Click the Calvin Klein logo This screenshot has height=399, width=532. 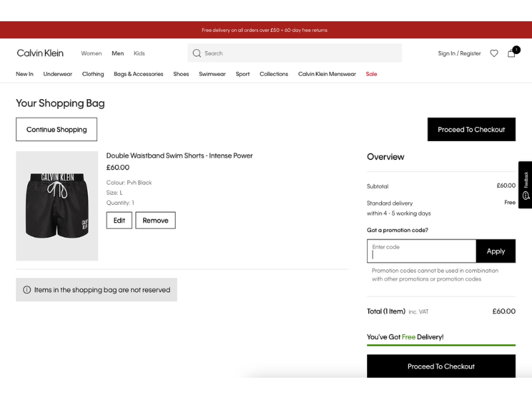[x=40, y=53]
